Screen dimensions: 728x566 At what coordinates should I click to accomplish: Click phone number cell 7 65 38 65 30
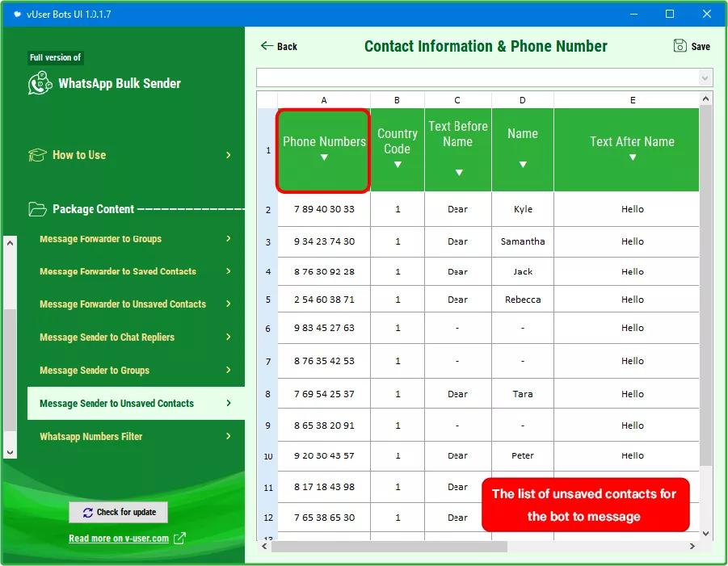pos(324,518)
